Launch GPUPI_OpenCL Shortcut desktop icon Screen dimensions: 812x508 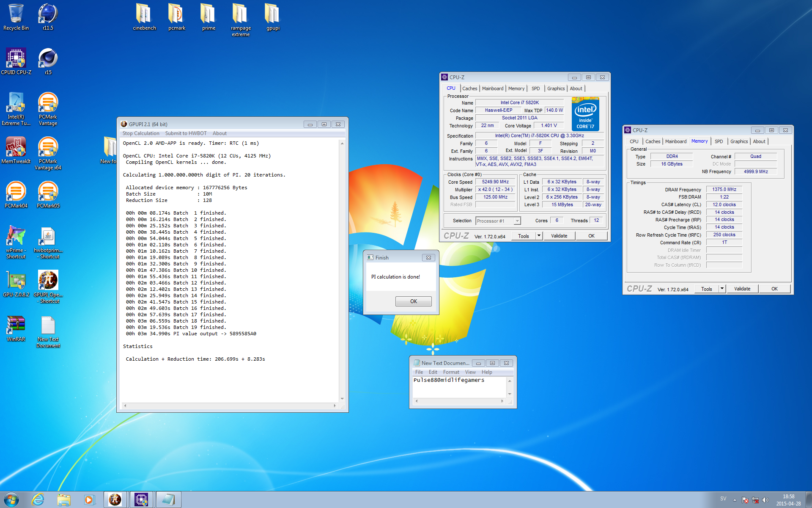pos(48,287)
